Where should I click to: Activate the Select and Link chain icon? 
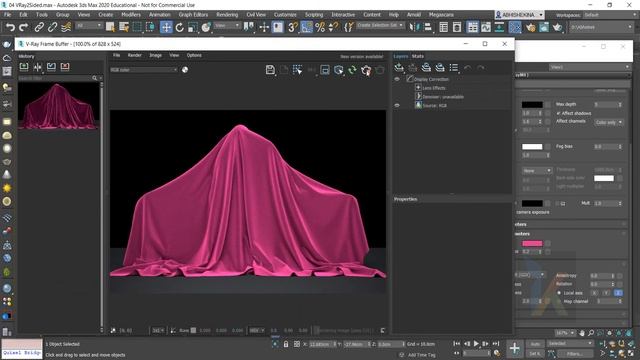(x=39, y=27)
